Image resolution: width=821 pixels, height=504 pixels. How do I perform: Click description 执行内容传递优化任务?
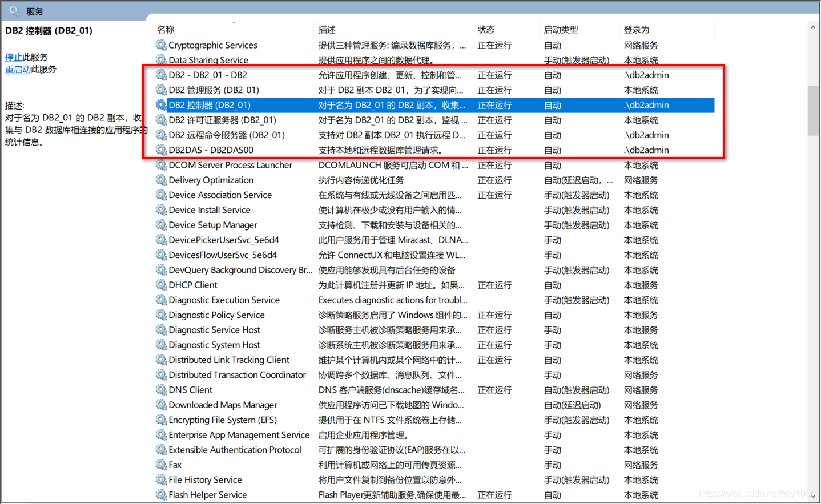pos(362,180)
